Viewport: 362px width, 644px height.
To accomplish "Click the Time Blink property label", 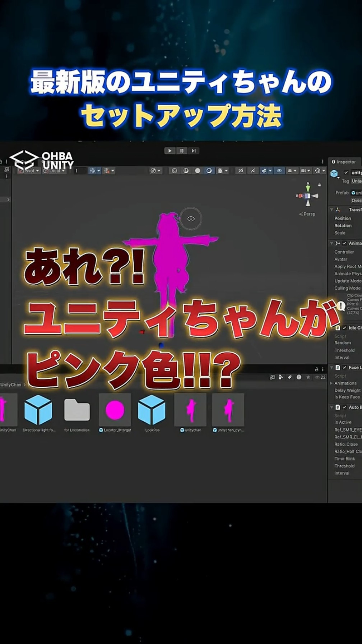I will pos(344,459).
